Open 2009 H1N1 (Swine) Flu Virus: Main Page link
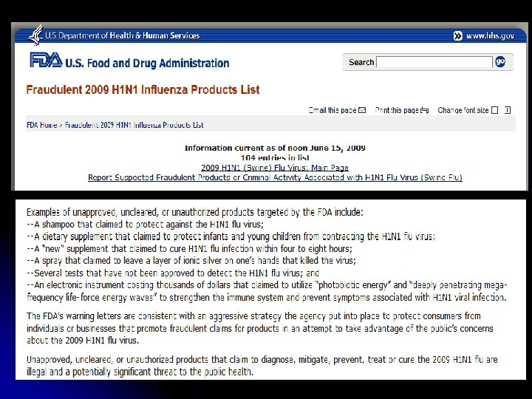Viewport: 532px width, 399px height. pos(275,168)
